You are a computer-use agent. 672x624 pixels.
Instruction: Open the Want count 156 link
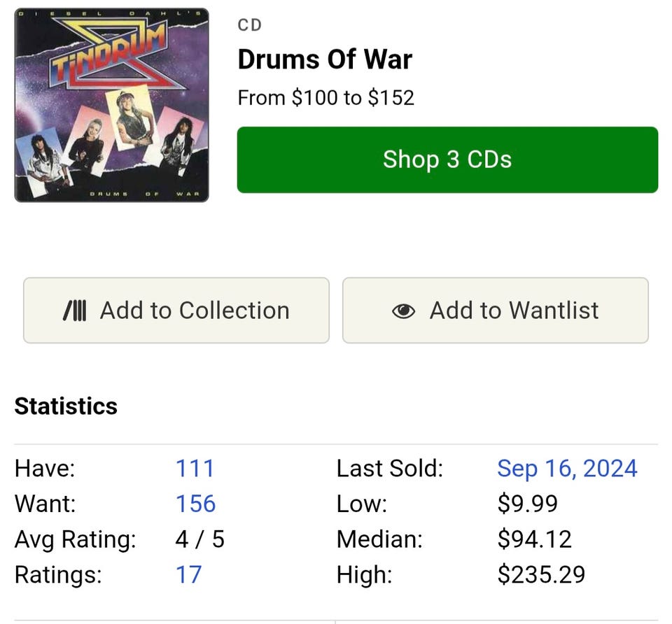click(195, 504)
